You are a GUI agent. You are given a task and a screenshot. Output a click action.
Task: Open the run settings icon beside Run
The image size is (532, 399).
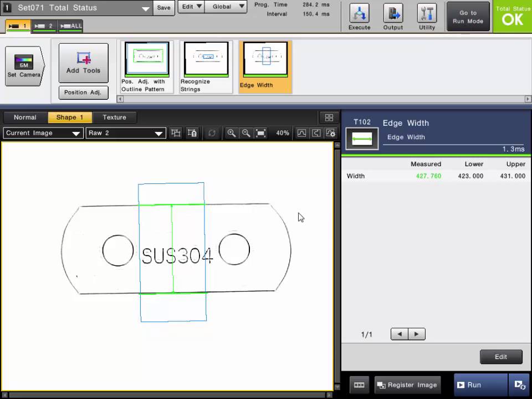520,385
